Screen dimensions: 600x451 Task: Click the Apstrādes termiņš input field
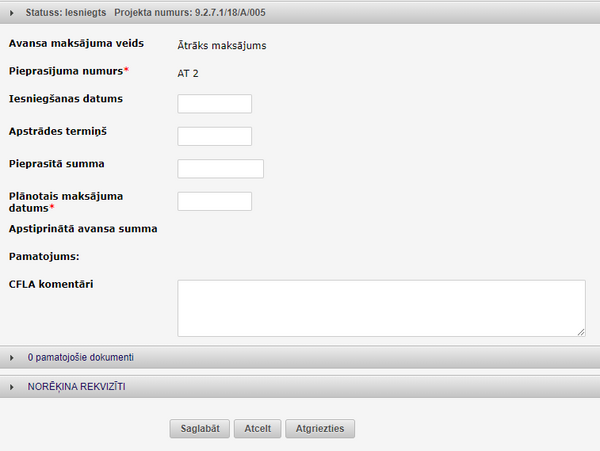pos(214,136)
